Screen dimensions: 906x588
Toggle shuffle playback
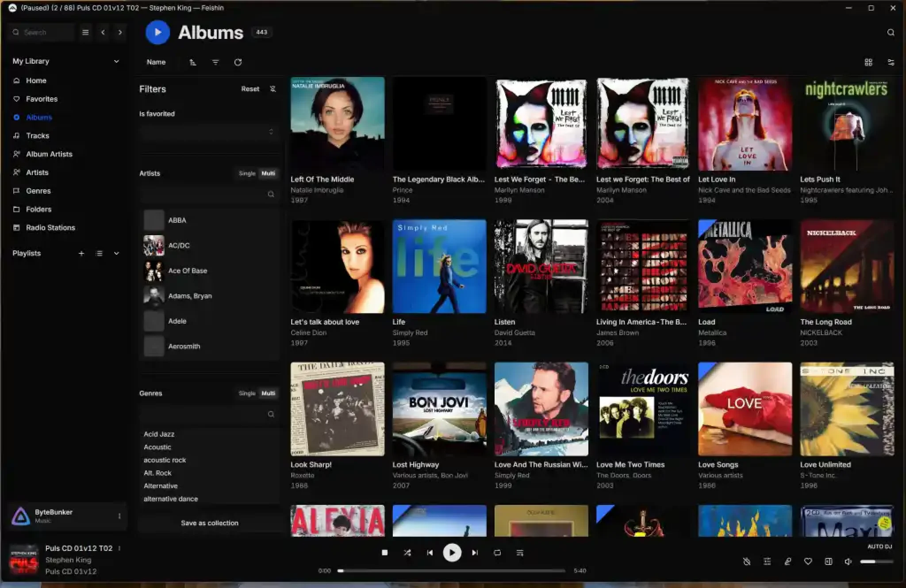tap(407, 553)
